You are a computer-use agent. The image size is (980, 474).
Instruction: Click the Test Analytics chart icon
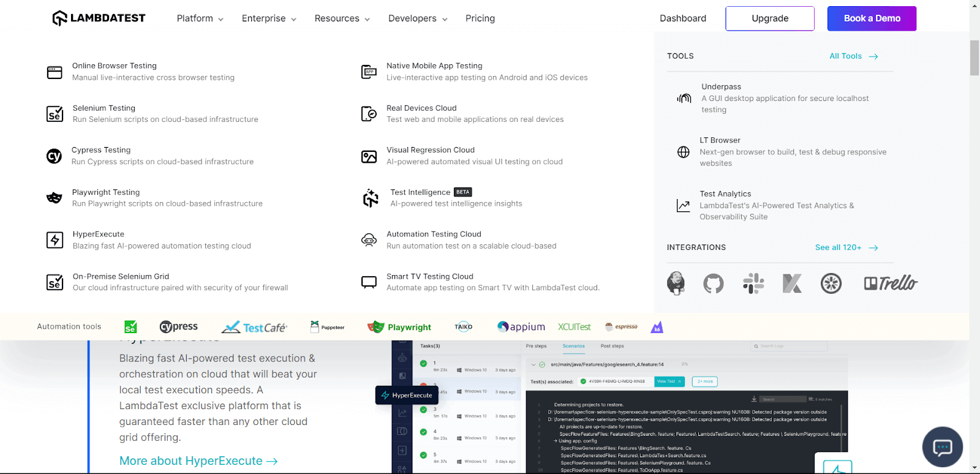pyautogui.click(x=683, y=206)
